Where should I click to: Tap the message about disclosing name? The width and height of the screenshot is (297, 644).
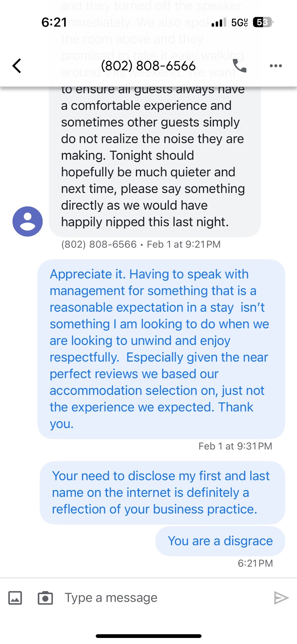(162, 492)
